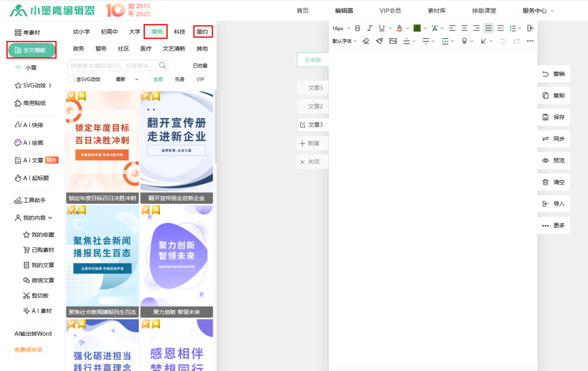The height and width of the screenshot is (371, 588).
Task: Click the 免费领会员 link
Action: (x=28, y=350)
